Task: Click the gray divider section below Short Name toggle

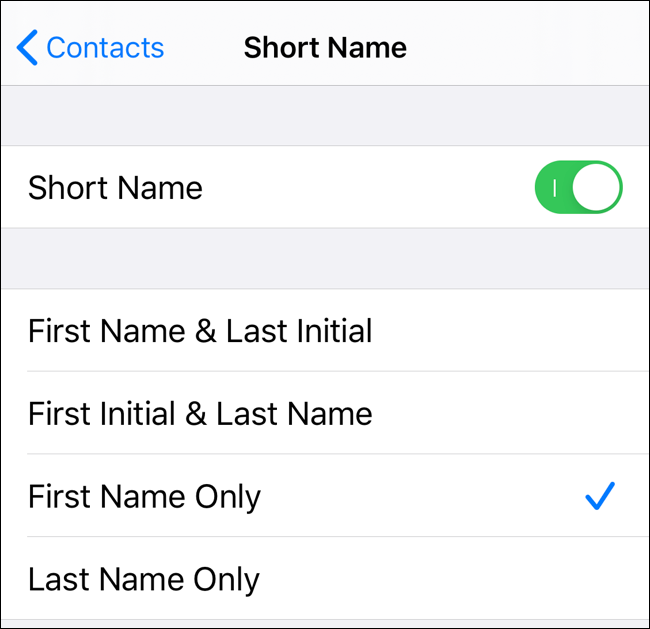Action: [325, 258]
